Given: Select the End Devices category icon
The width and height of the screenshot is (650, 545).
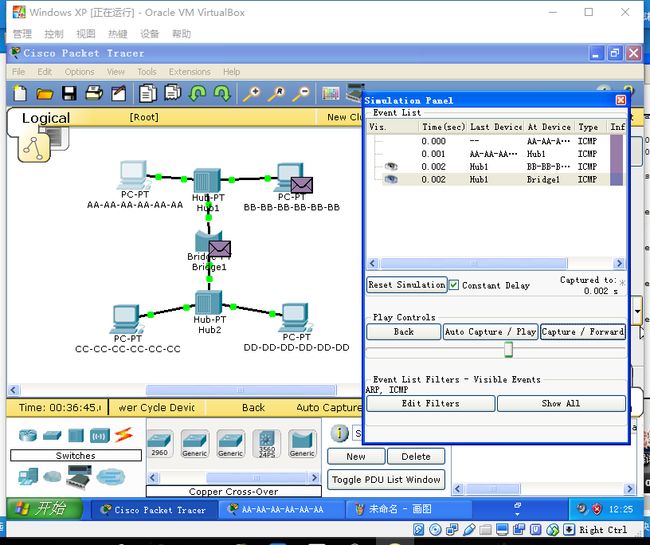Looking at the screenshot, I should tap(28, 477).
